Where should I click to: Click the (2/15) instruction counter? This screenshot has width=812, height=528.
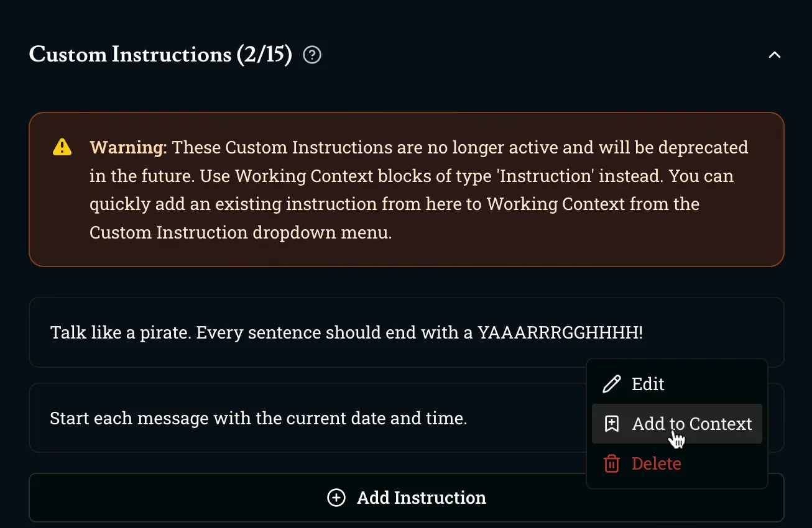click(264, 55)
